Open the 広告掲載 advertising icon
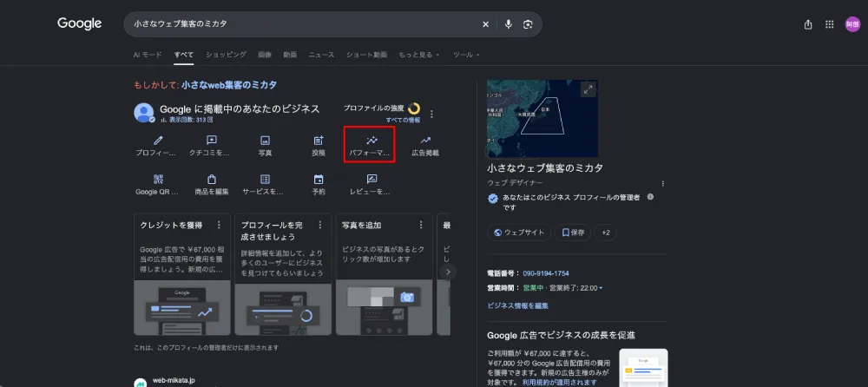868x387 pixels. tap(425, 141)
